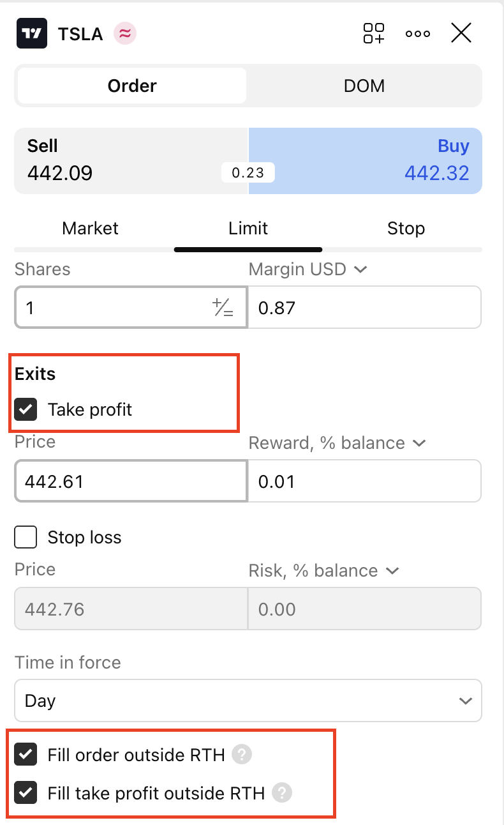Select the Stop order type tab

pos(406,229)
